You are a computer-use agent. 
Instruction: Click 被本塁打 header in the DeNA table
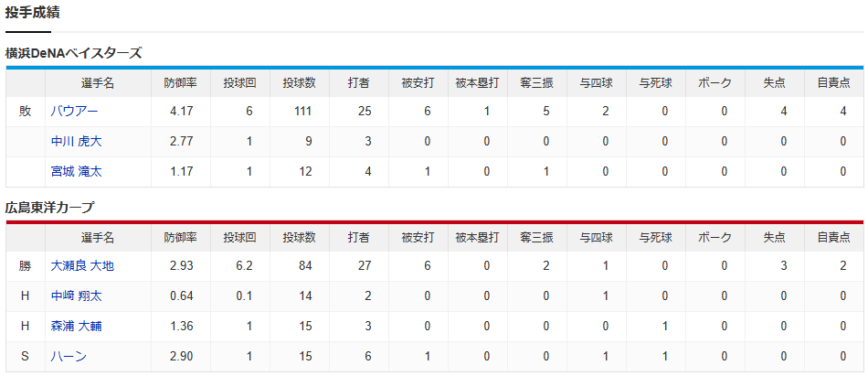(x=478, y=83)
